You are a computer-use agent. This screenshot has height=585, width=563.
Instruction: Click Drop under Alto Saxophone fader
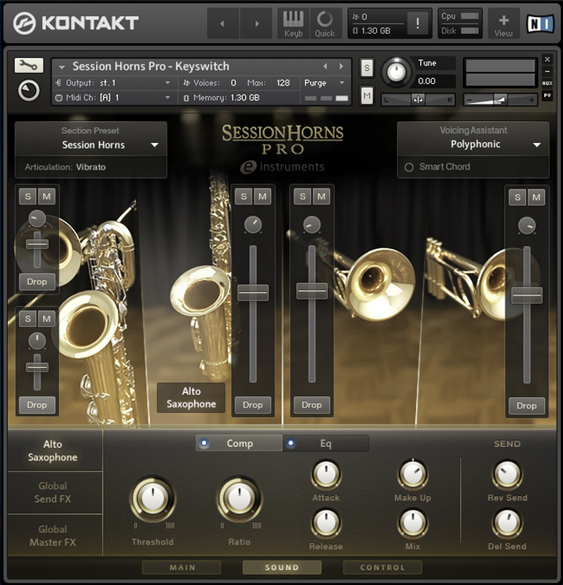[253, 405]
